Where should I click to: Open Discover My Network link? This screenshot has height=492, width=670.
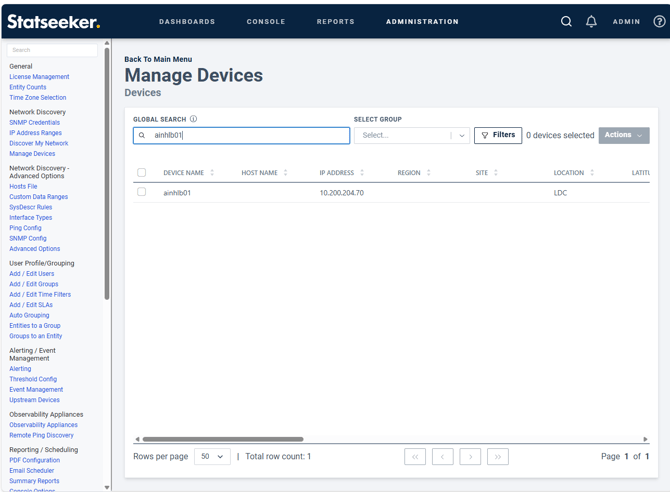click(39, 143)
